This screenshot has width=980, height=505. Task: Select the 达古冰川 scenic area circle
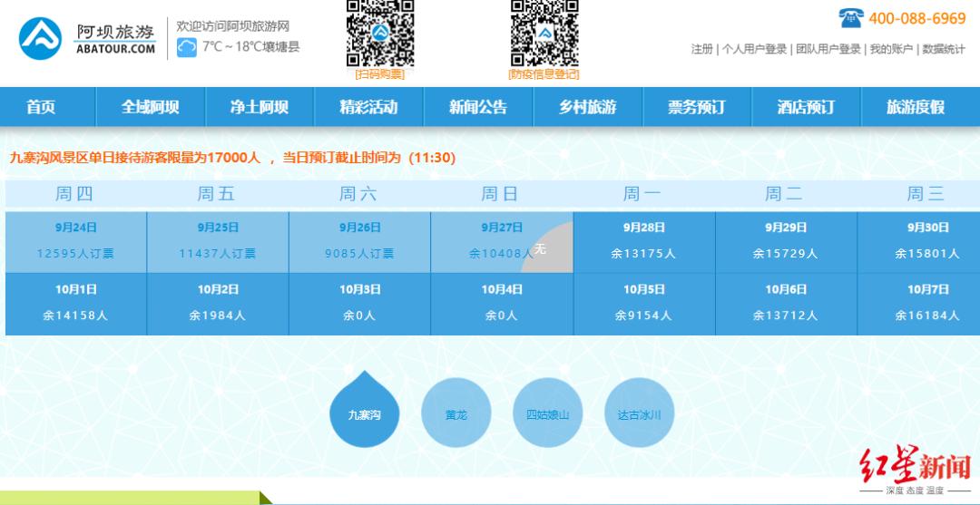(x=639, y=414)
